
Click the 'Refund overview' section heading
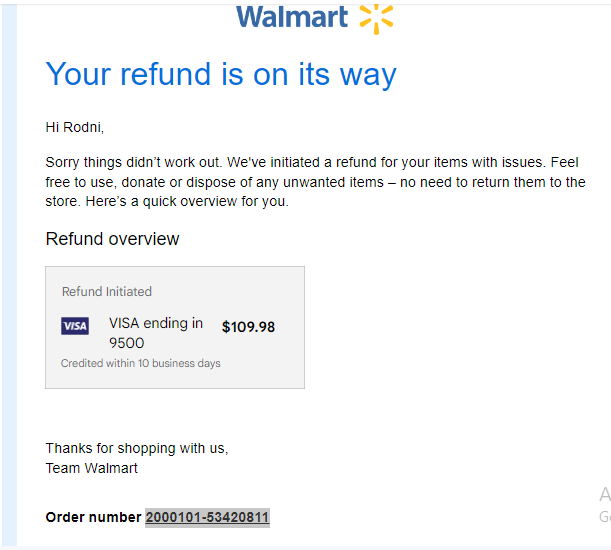[x=113, y=239]
